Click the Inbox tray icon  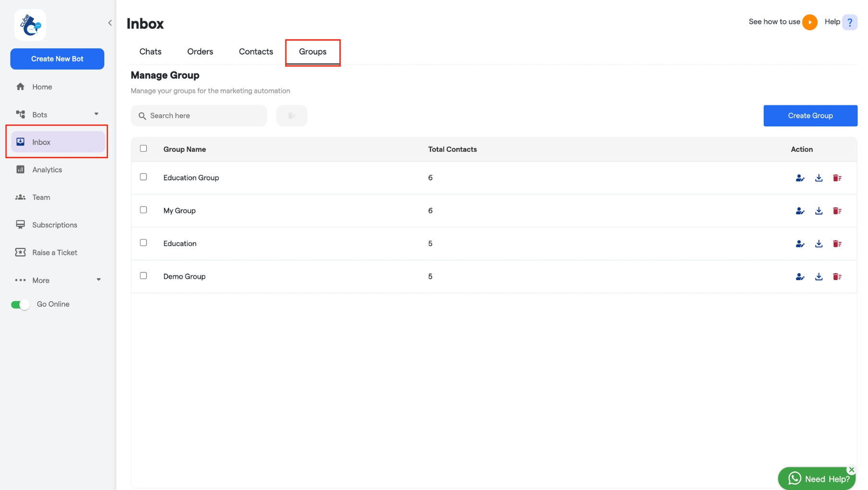point(20,142)
